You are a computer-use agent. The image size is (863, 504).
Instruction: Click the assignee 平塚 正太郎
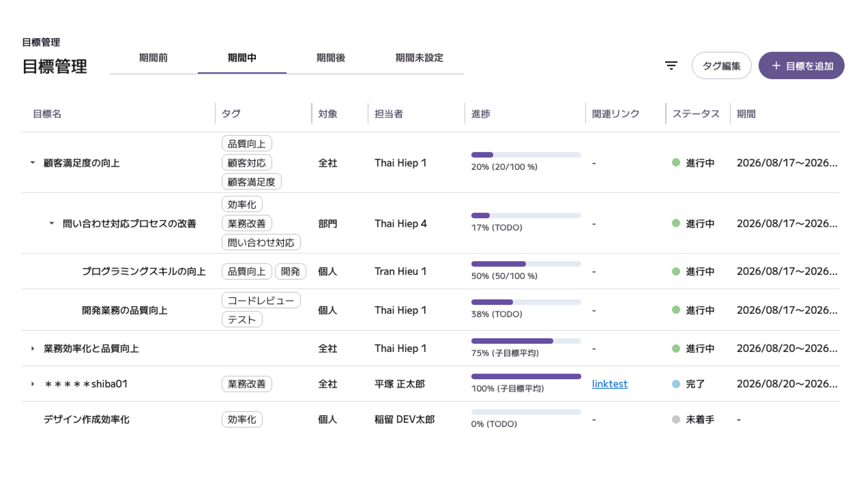[x=400, y=384]
